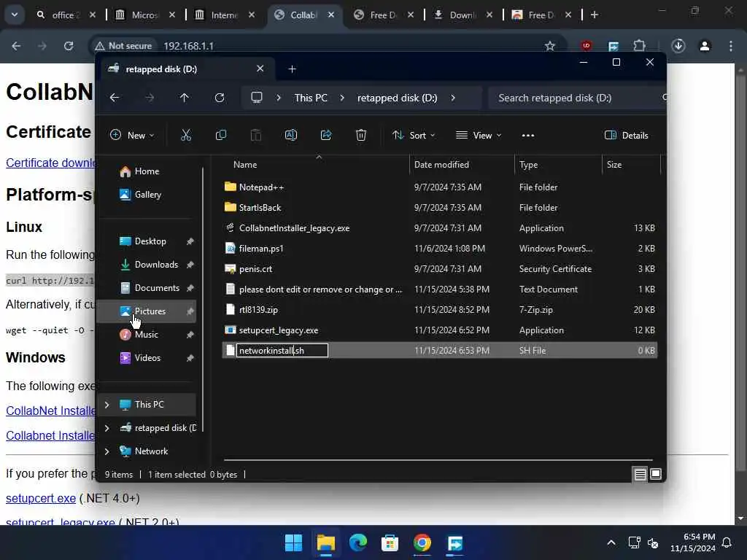Click the Certificate download link in browser
Image resolution: width=747 pixels, height=560 pixels.
[x=50, y=163]
